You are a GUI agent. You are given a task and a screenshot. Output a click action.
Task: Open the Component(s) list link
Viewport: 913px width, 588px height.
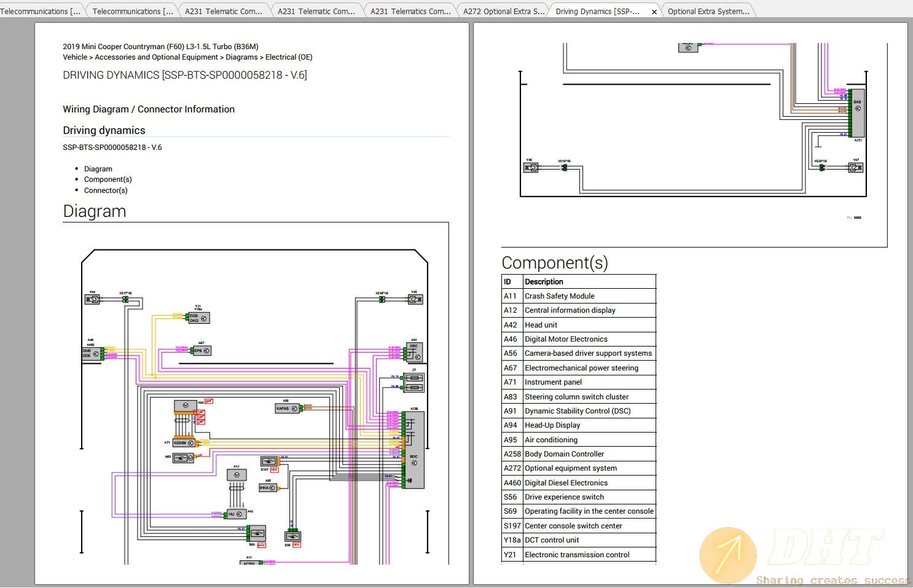coord(108,179)
